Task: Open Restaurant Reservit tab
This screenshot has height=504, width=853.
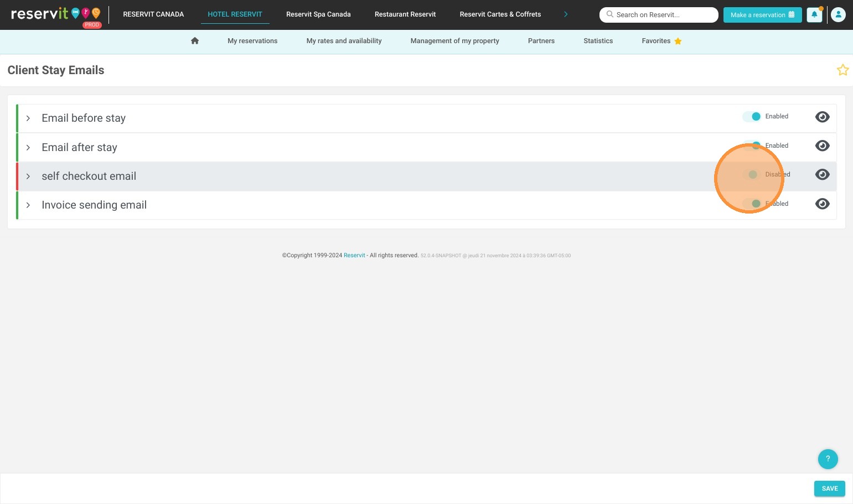Action: (x=405, y=14)
